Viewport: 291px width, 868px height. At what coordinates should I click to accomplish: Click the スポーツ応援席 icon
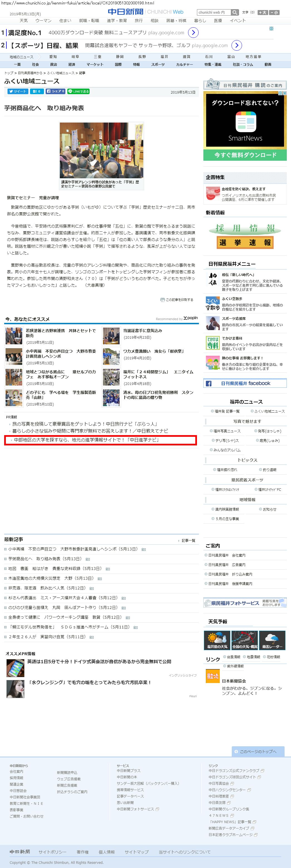pos(213,323)
